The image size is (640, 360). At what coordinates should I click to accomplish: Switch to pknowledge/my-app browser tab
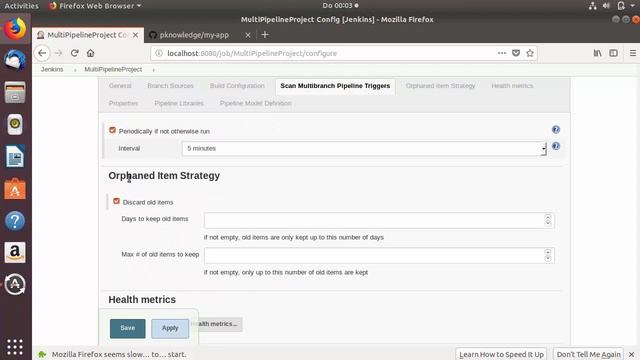194,35
